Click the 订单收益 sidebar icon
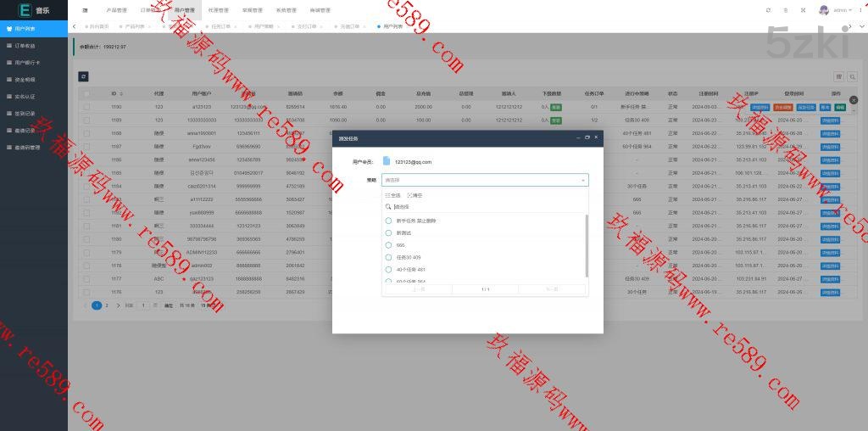868x431 pixels. tap(9, 46)
